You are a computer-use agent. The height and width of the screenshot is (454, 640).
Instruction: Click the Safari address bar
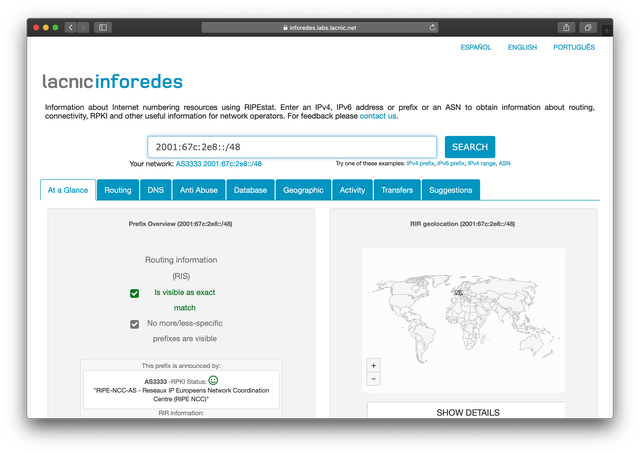pyautogui.click(x=320, y=28)
